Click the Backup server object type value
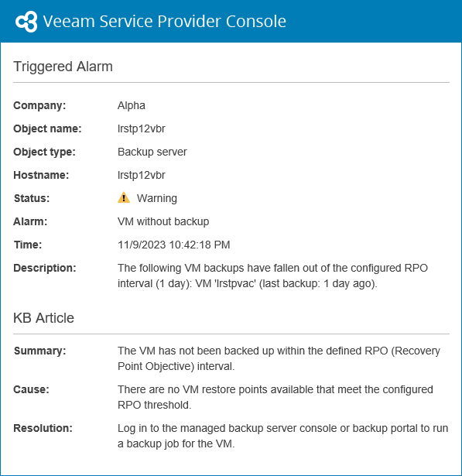The image size is (462, 476). tap(152, 152)
